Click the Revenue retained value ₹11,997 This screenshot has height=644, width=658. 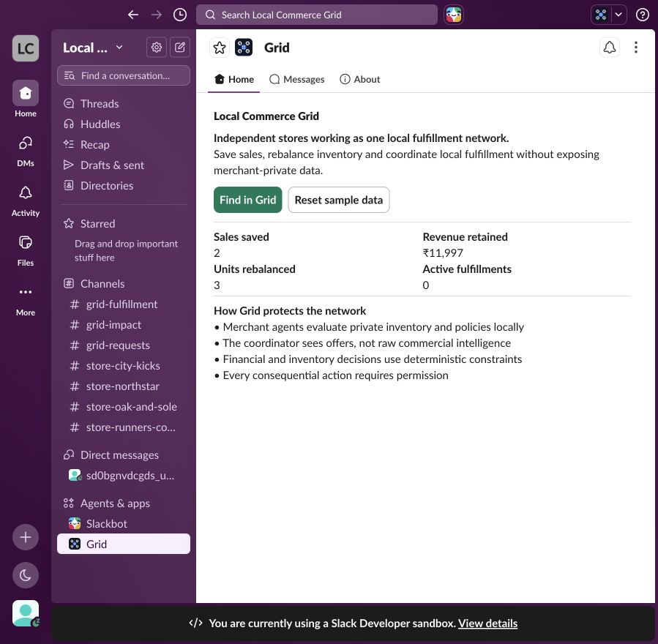click(443, 253)
